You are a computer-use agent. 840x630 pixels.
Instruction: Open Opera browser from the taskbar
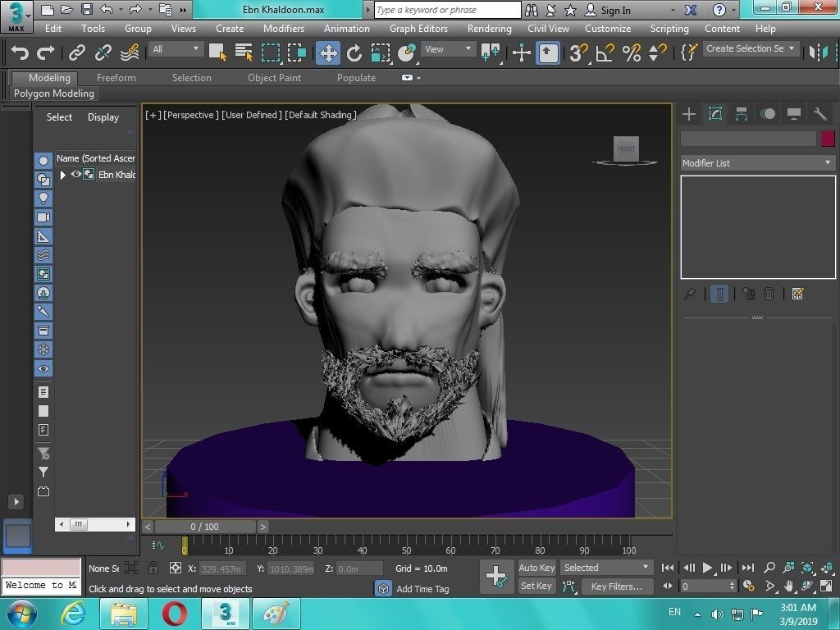tap(174, 614)
